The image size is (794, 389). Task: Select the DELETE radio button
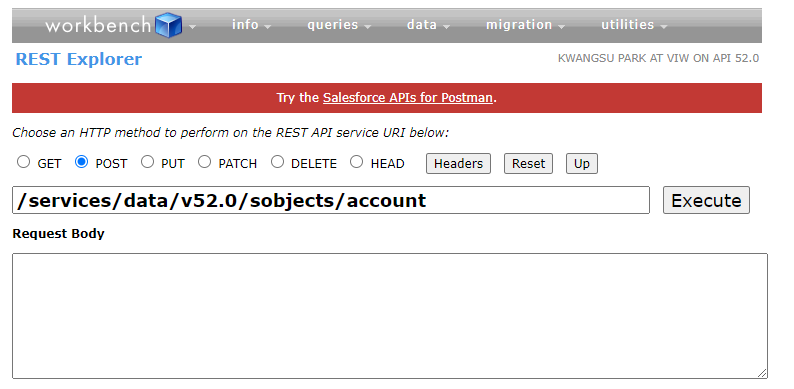277,162
